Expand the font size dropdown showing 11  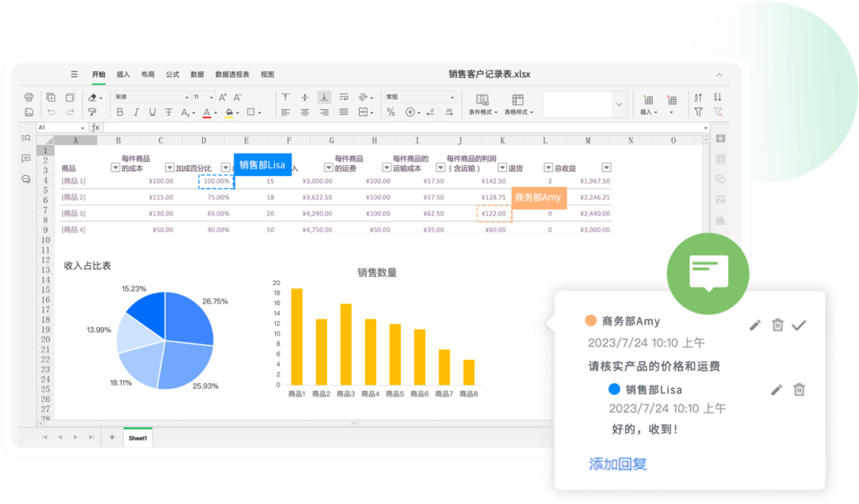coord(203,97)
